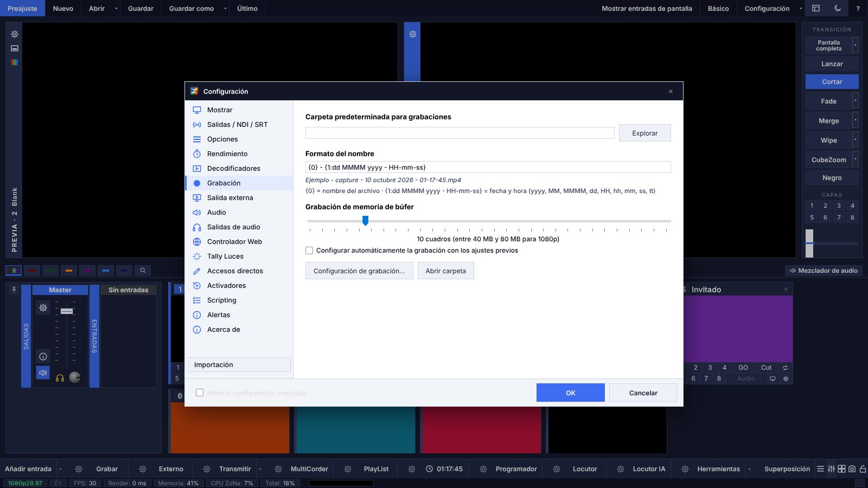
Task: Open Master channel gear settings
Action: coord(43,307)
